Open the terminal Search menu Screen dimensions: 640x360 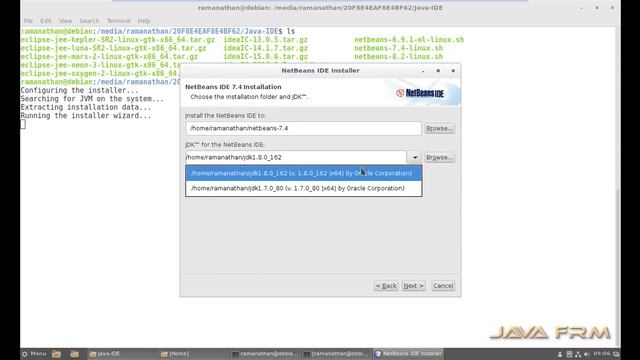point(89,21)
